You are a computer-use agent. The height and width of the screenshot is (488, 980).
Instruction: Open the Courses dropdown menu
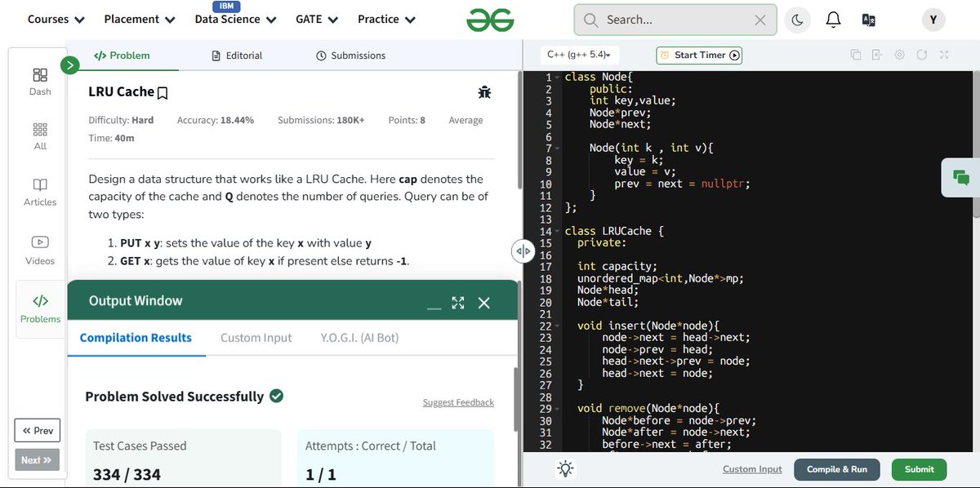click(56, 19)
